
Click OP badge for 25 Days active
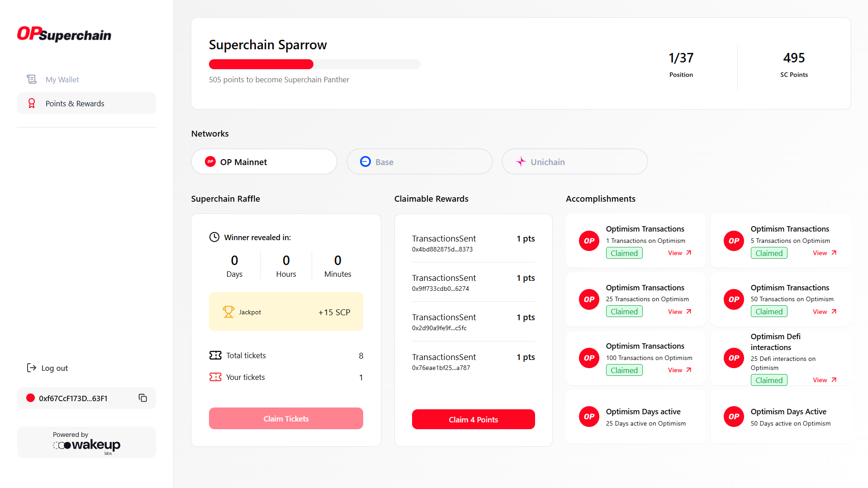click(x=589, y=417)
